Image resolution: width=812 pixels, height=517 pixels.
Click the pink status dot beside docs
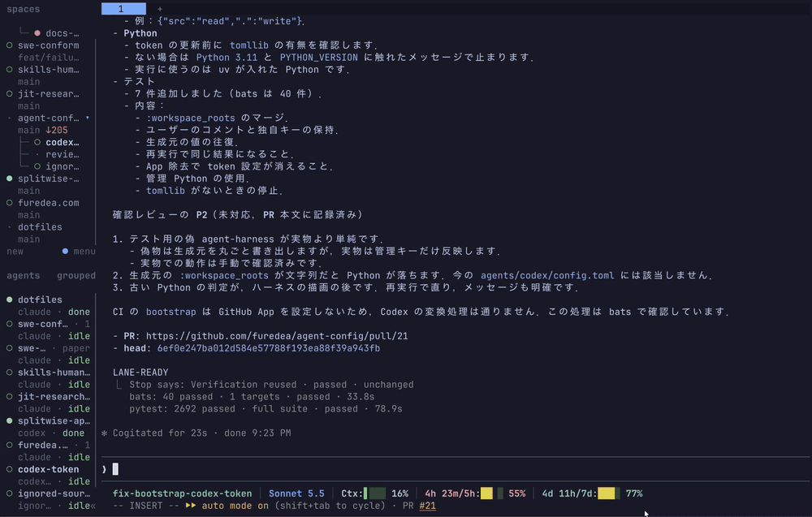pyautogui.click(x=37, y=33)
